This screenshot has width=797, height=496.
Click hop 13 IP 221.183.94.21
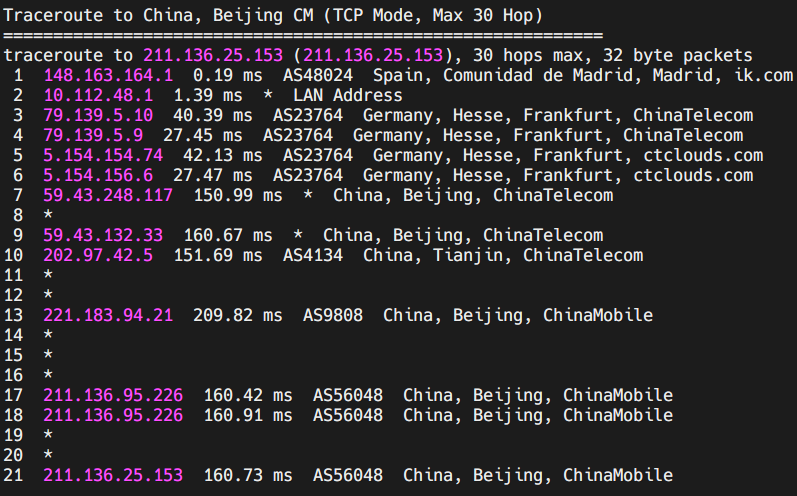pos(108,315)
